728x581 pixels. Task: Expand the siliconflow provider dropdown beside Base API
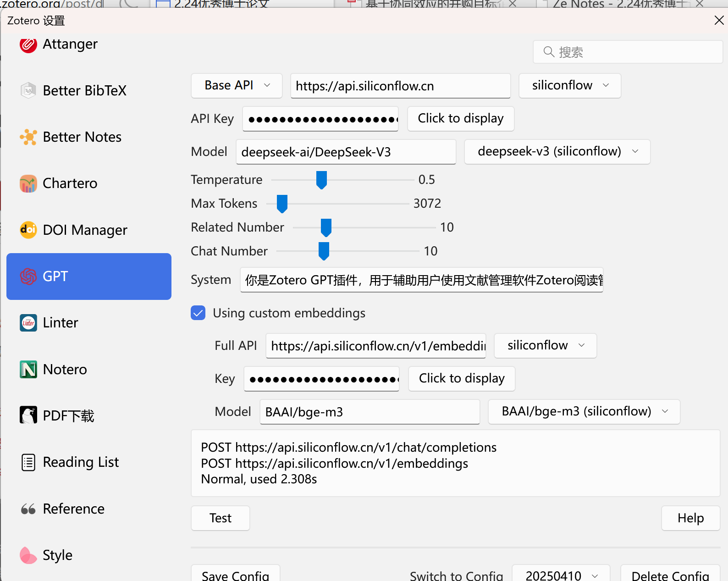click(570, 86)
